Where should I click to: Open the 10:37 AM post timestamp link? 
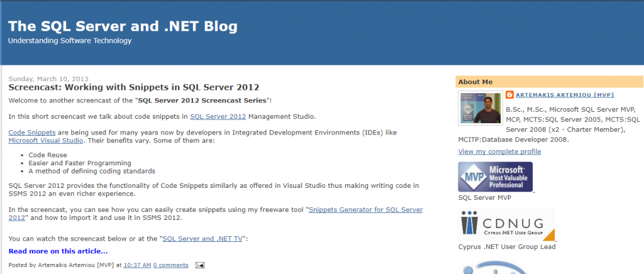pyautogui.click(x=137, y=265)
